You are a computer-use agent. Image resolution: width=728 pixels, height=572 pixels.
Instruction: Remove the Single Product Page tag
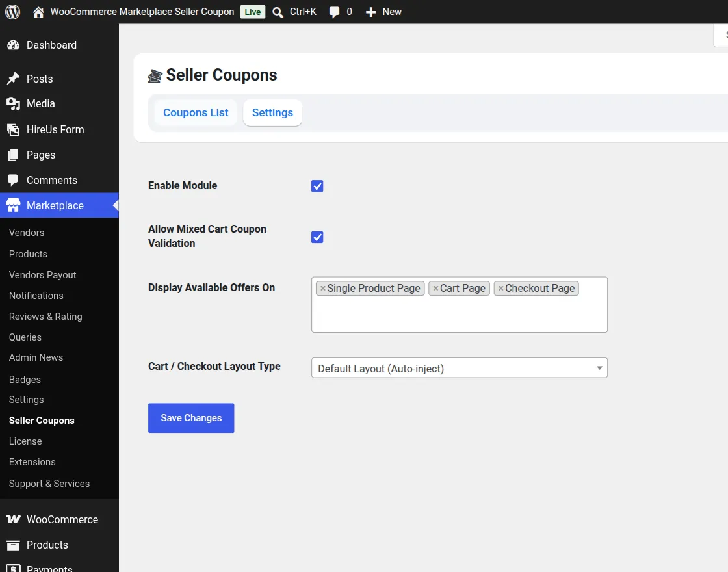coord(322,289)
